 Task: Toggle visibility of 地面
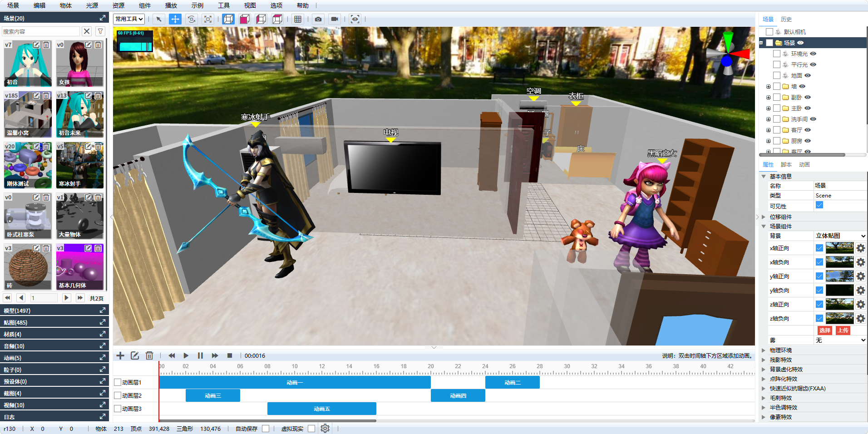(808, 75)
